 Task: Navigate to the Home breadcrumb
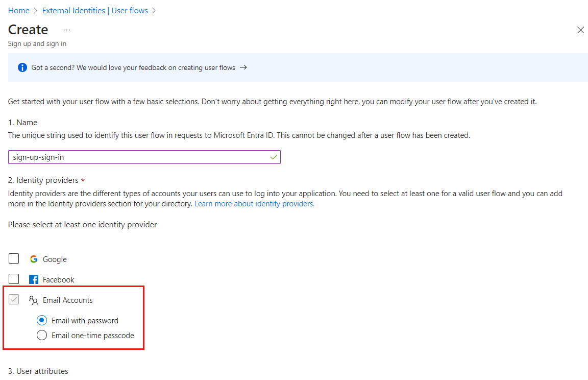click(x=18, y=10)
